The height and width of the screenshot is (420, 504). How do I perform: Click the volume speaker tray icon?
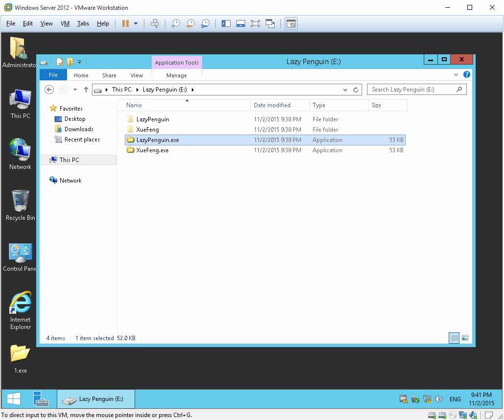coord(438,399)
